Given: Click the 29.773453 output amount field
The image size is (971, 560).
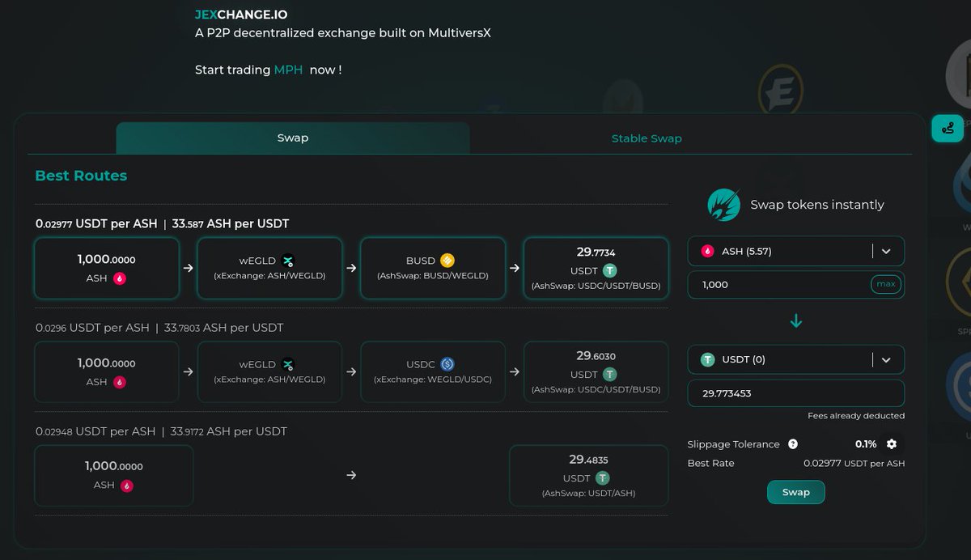Looking at the screenshot, I should 796,393.
